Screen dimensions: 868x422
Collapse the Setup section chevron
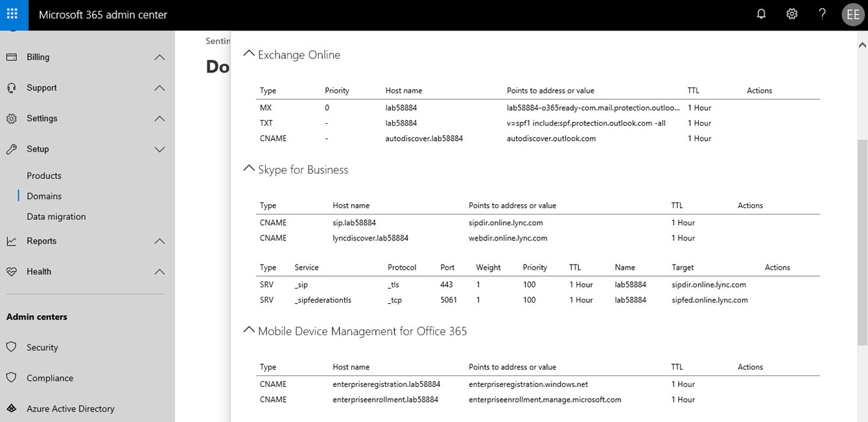(x=159, y=150)
